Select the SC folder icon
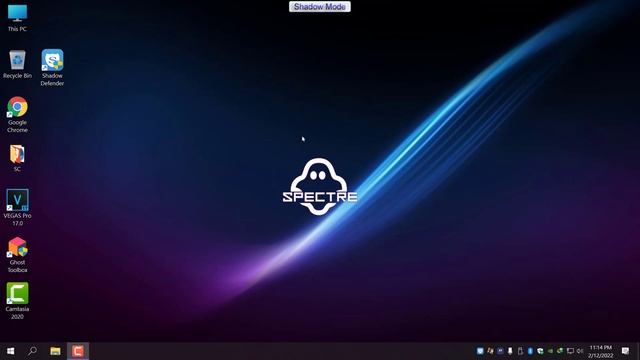This screenshot has height=360, width=640. pos(17,158)
